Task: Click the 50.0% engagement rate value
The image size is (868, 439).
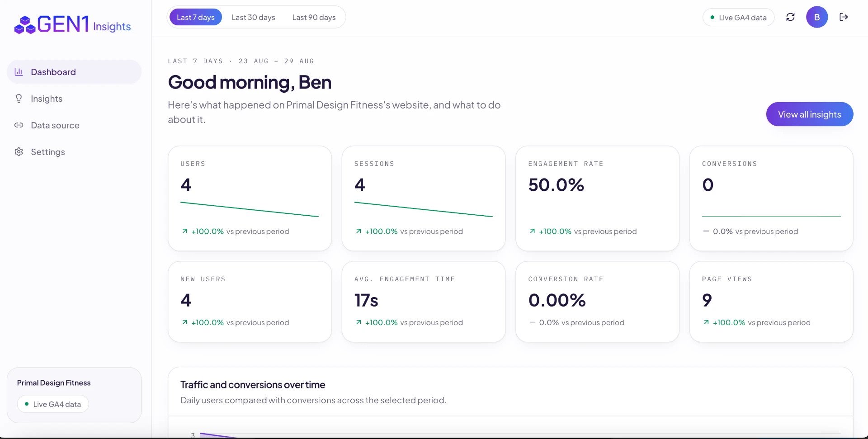Action: 556,185
